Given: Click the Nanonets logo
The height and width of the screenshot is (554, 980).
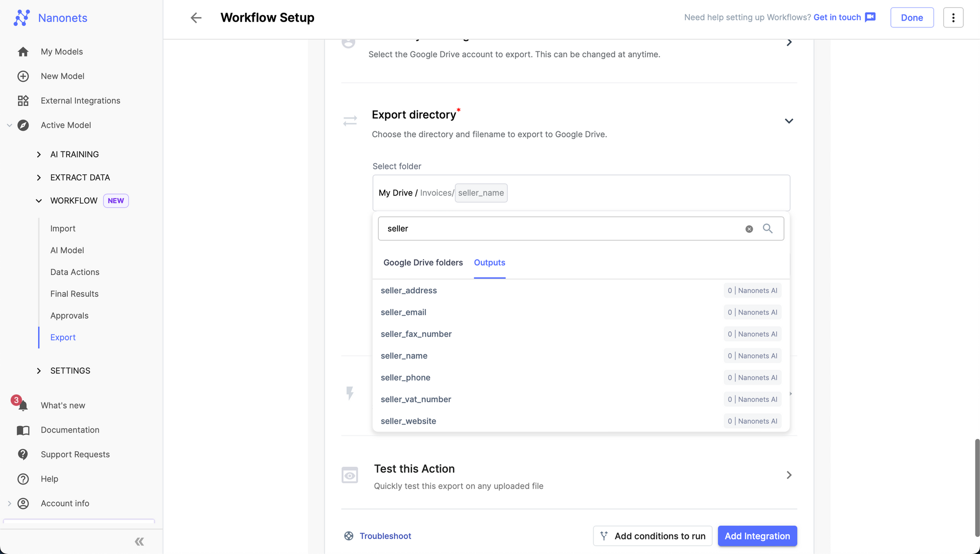Looking at the screenshot, I should point(22,18).
